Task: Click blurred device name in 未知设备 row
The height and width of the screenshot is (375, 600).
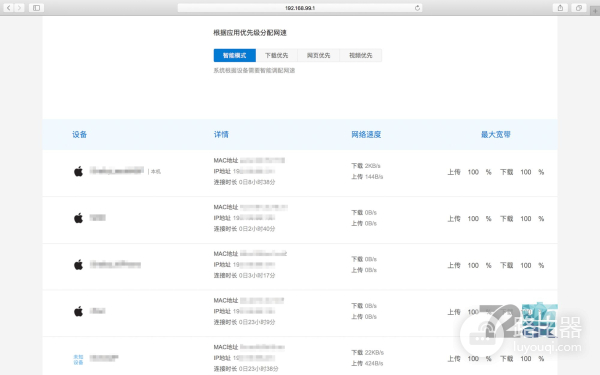Action: coord(104,358)
